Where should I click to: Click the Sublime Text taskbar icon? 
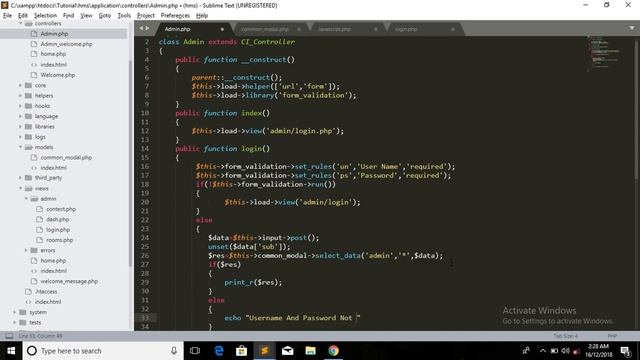point(264,351)
